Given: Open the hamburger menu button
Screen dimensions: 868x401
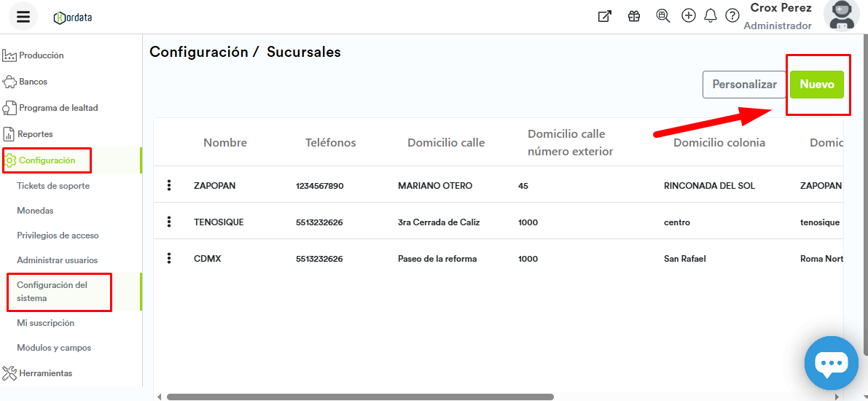Looking at the screenshot, I should [x=23, y=17].
